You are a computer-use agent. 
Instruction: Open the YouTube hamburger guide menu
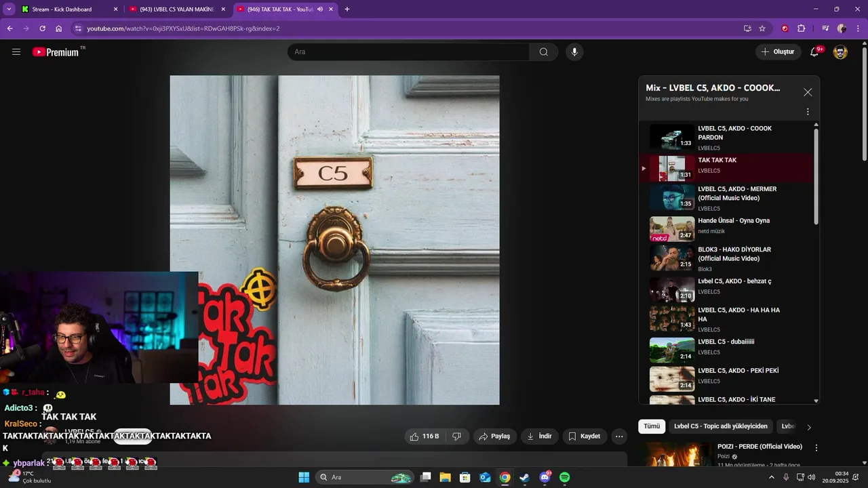[x=16, y=52]
